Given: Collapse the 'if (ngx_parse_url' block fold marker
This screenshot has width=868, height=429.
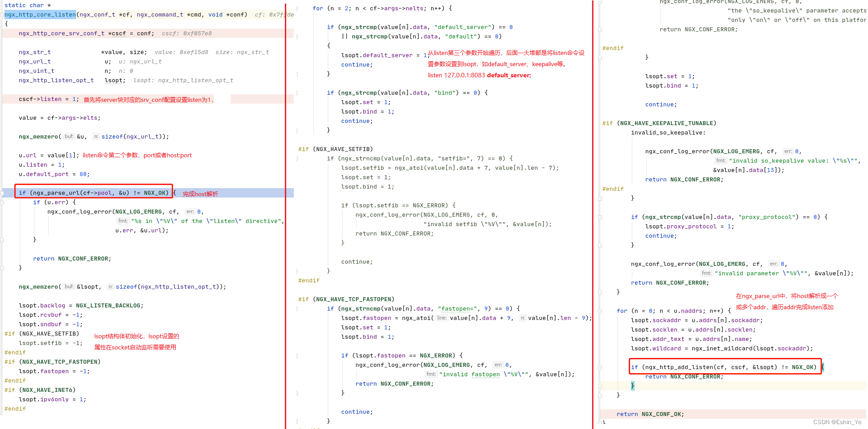Looking at the screenshot, I should (x=2, y=193).
